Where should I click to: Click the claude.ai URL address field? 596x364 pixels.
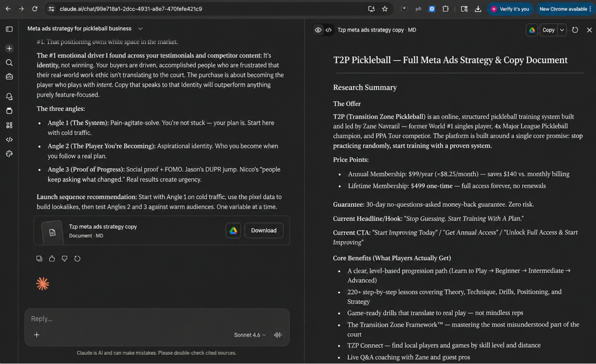131,9
